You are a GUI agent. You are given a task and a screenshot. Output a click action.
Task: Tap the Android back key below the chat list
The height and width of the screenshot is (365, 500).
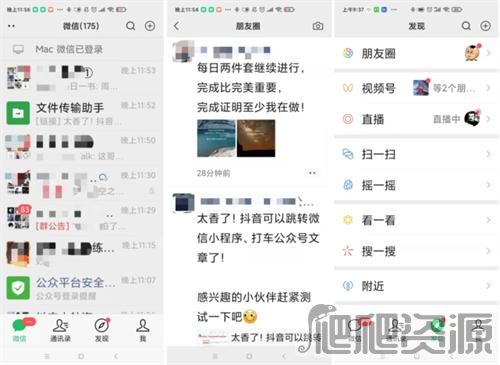pos(116,356)
